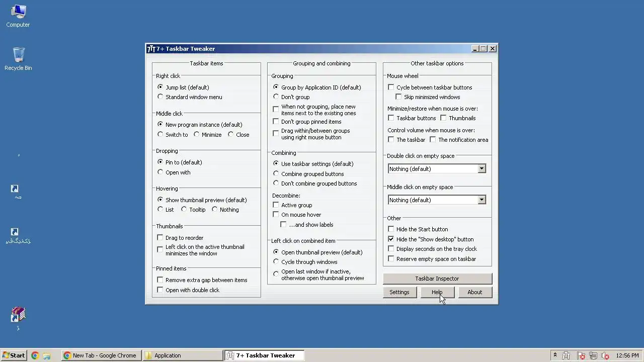This screenshot has width=644, height=362.
Task: Select Jump list (default) radio button
Action: pyautogui.click(x=160, y=87)
